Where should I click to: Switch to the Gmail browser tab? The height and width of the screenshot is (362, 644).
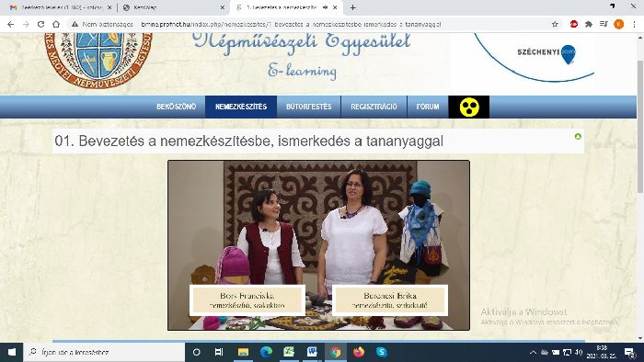[61, 7]
